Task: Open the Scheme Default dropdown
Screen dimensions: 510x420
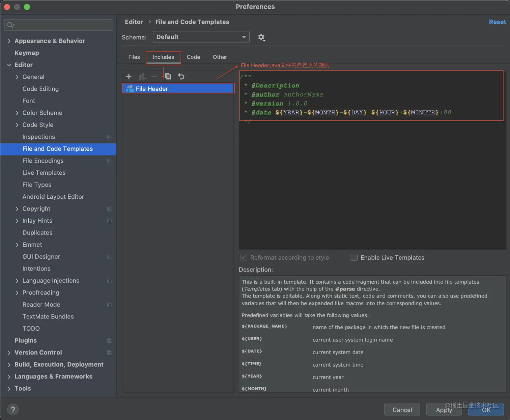Action: click(x=201, y=37)
